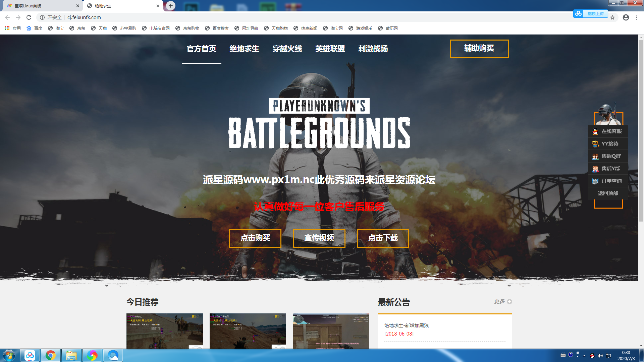The height and width of the screenshot is (362, 644).
Task: Open the 京东 bookmark
Action: coord(77,28)
